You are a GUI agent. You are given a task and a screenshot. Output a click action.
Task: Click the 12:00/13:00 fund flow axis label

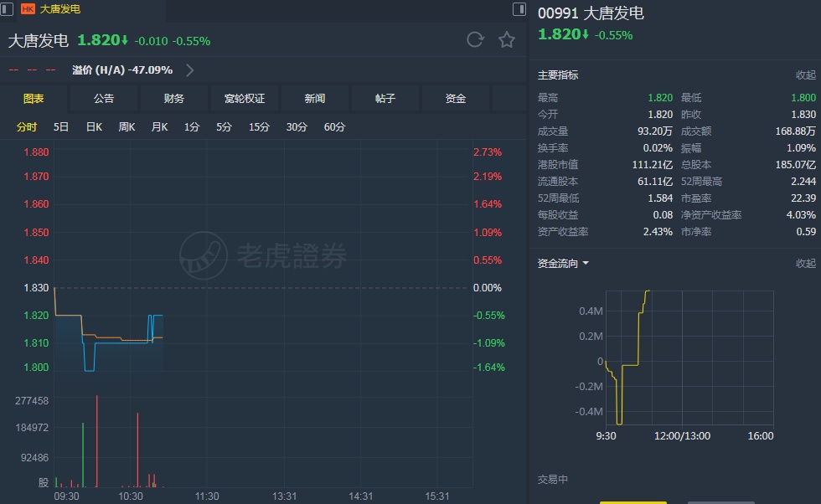coord(682,436)
